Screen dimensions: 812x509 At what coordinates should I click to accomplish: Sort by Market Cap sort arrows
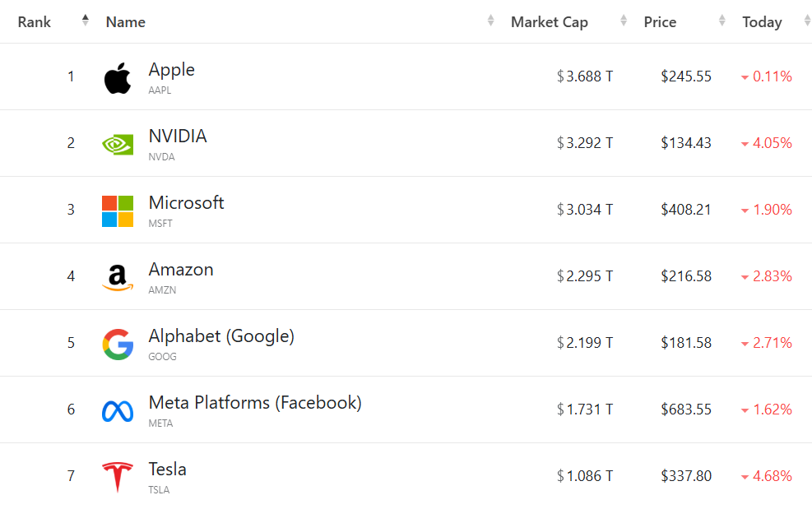click(624, 21)
